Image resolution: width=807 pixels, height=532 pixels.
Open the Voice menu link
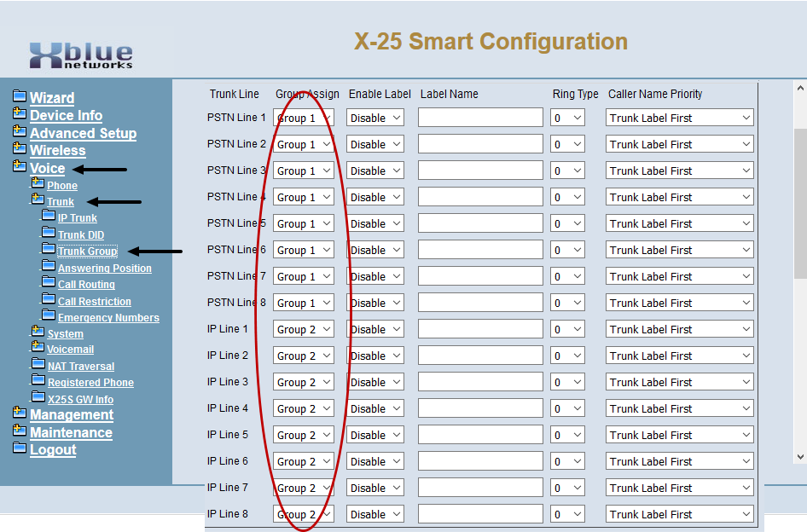48,168
